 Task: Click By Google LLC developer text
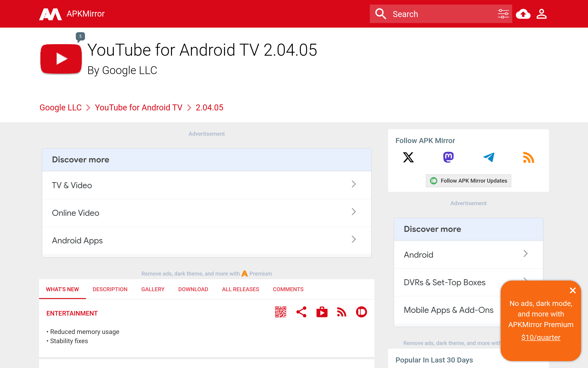coord(122,70)
